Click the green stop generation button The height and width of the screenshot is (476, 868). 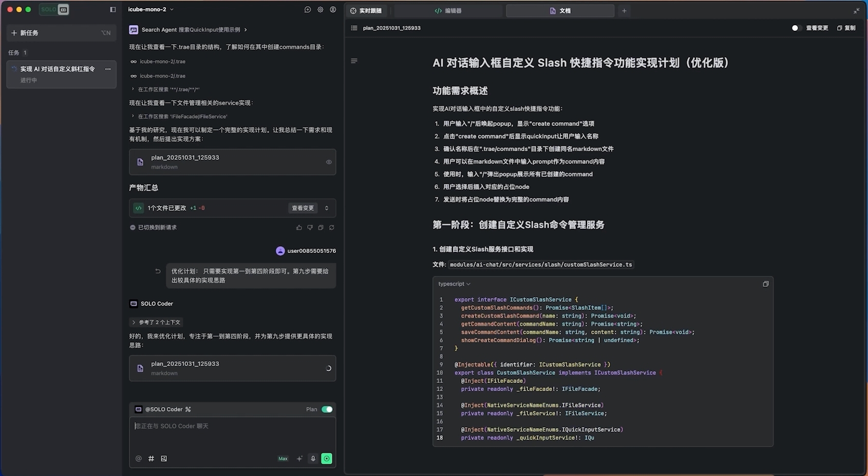tap(327, 459)
